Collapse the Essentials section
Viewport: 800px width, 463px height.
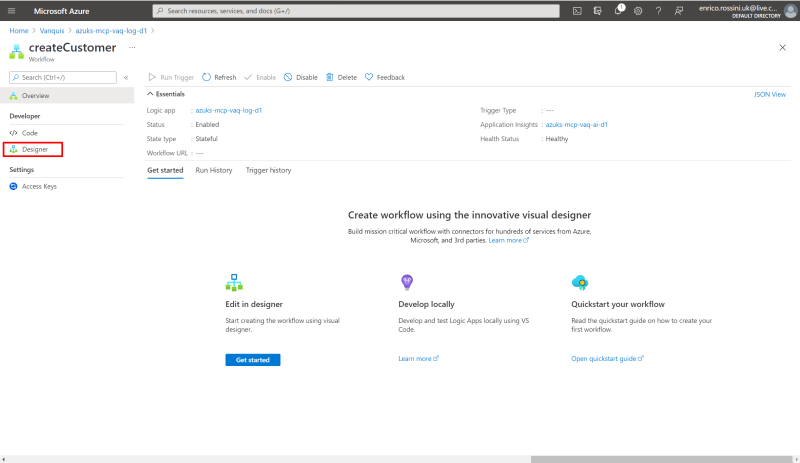coord(166,94)
